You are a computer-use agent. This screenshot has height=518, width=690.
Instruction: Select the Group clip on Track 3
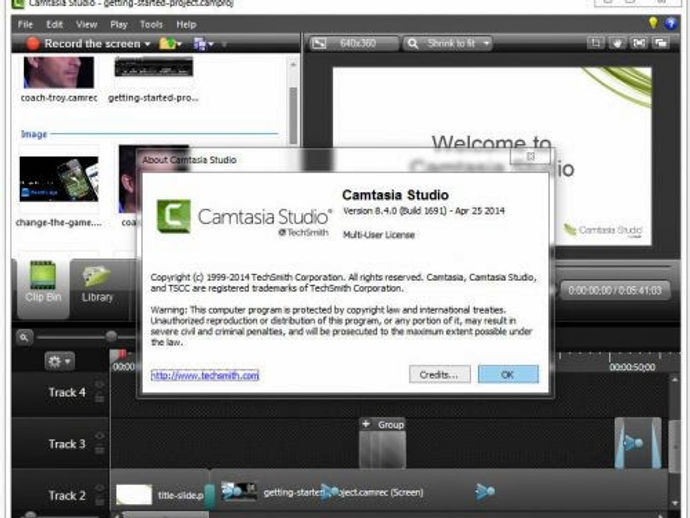click(x=382, y=443)
